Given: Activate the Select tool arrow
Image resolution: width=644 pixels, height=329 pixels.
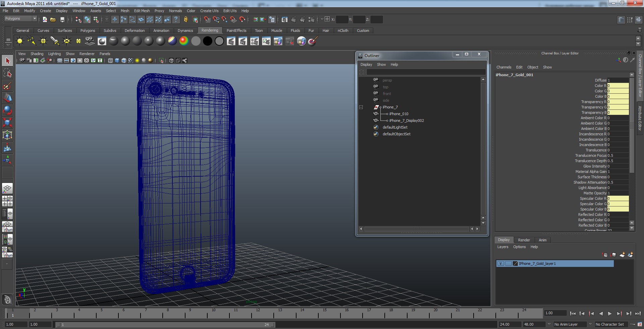Looking at the screenshot, I should pos(7,61).
